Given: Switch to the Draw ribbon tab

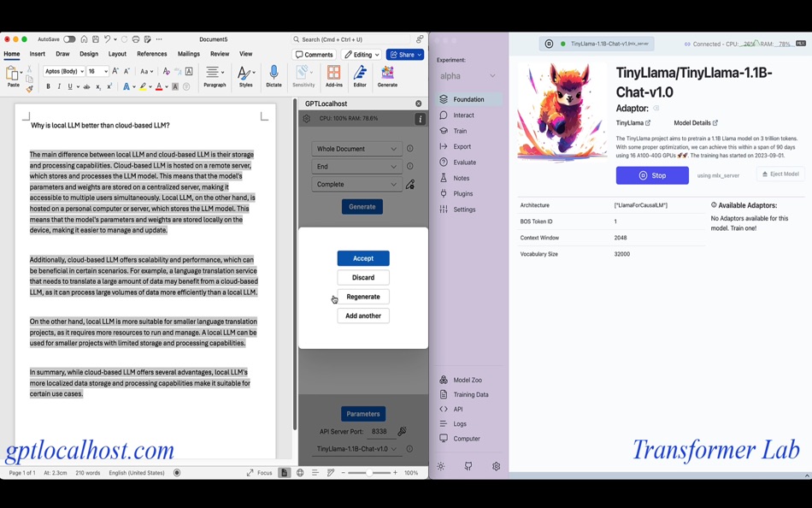Looking at the screenshot, I should coord(62,54).
